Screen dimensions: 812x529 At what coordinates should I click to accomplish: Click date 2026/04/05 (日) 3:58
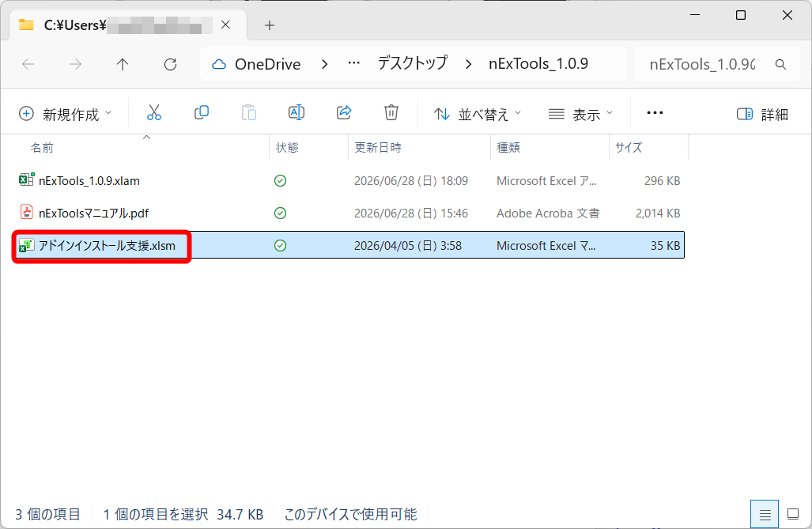pyautogui.click(x=407, y=246)
